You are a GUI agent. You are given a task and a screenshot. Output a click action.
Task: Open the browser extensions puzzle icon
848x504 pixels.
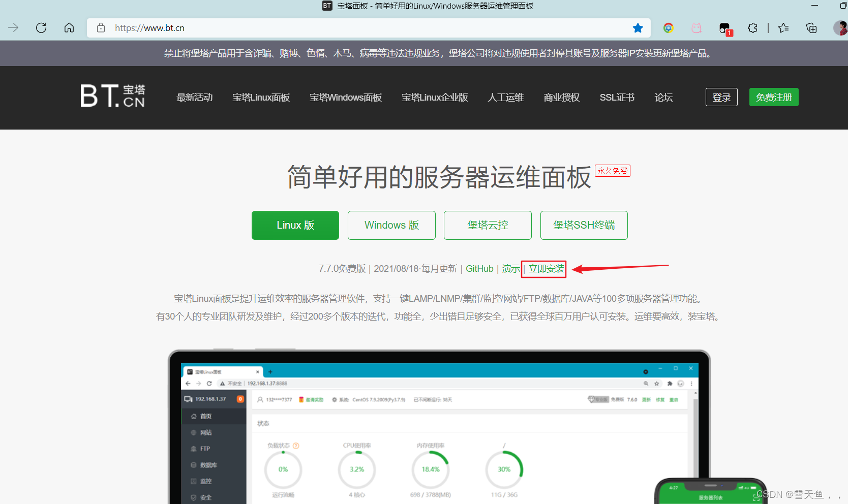coord(752,28)
